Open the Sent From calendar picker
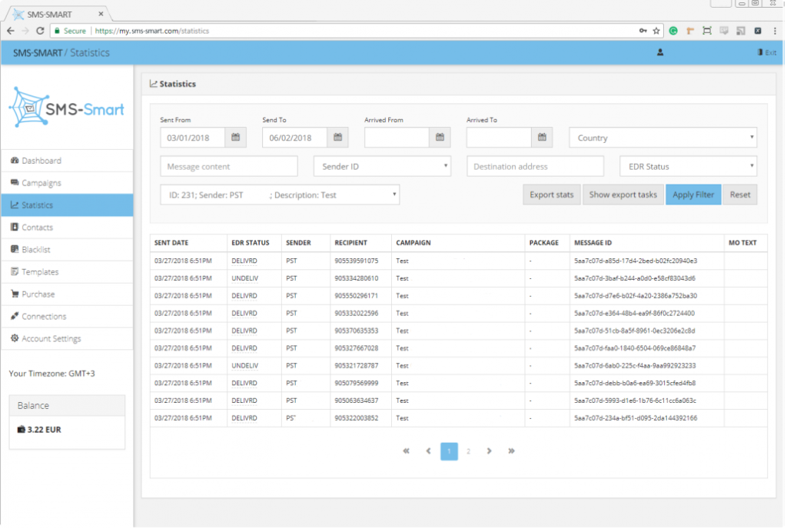This screenshot has height=532, width=787. (x=235, y=138)
